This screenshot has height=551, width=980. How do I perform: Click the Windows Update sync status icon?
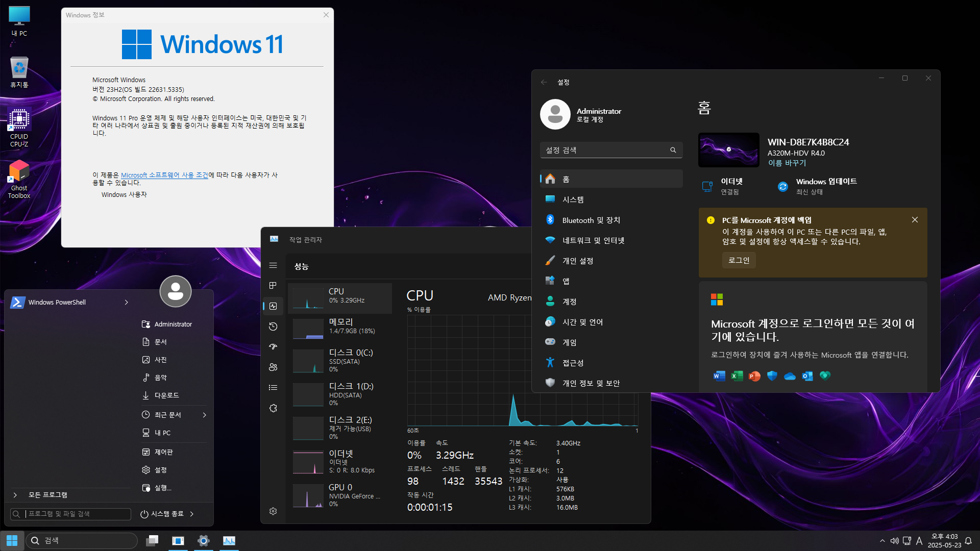(782, 187)
